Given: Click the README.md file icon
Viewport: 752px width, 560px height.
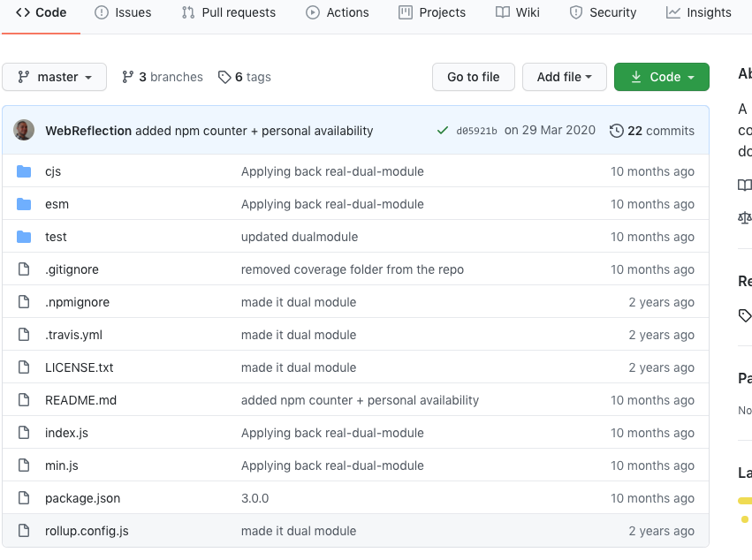Looking at the screenshot, I should point(23,400).
